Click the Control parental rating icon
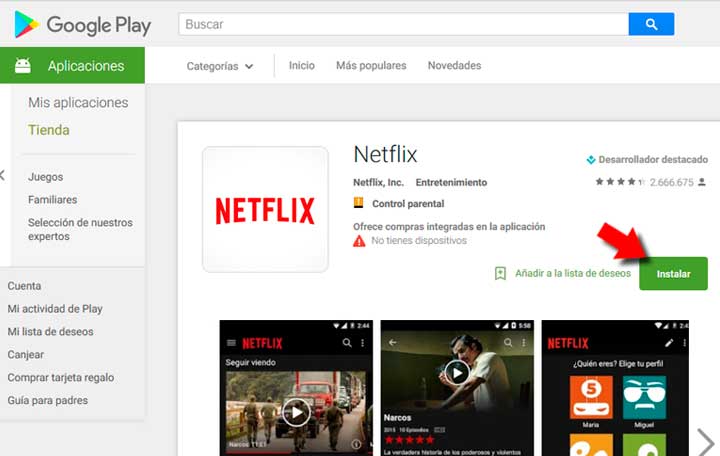The width and height of the screenshot is (720, 456). coord(359,202)
